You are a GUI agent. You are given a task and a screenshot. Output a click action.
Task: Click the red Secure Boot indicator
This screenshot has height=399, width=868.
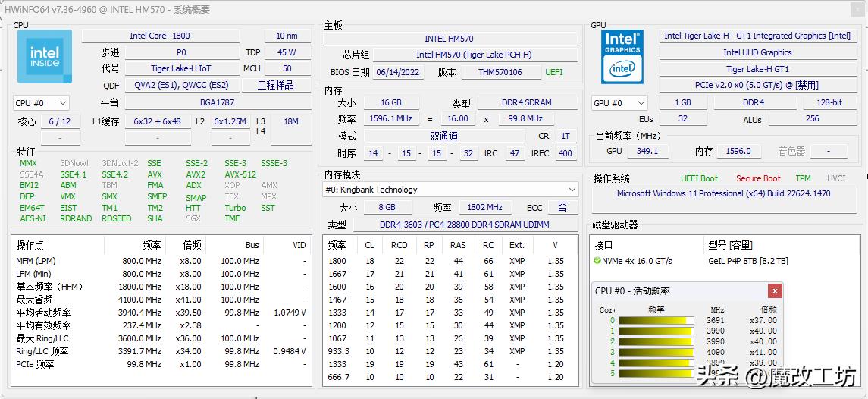pyautogui.click(x=758, y=178)
